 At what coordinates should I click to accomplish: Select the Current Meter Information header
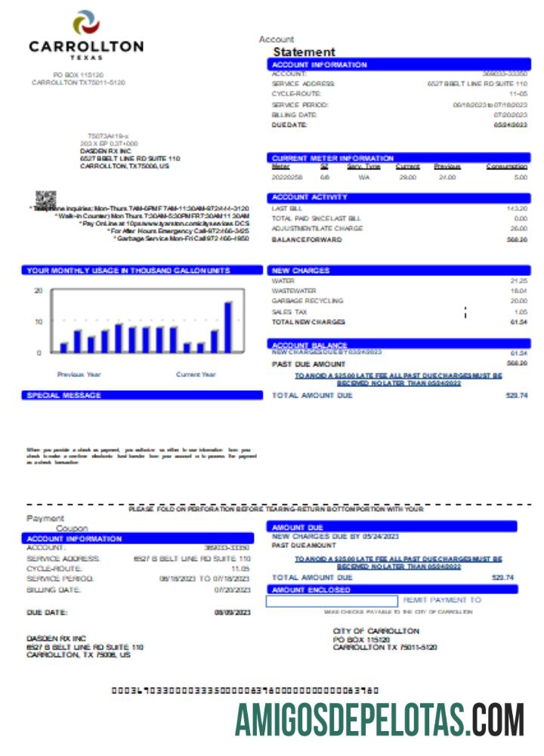399,158
